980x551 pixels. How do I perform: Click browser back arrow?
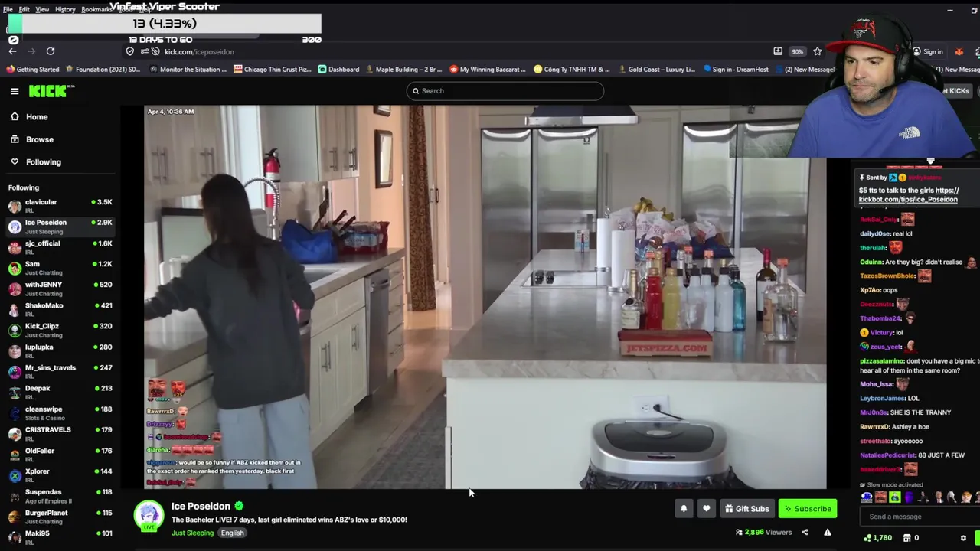[x=13, y=51]
